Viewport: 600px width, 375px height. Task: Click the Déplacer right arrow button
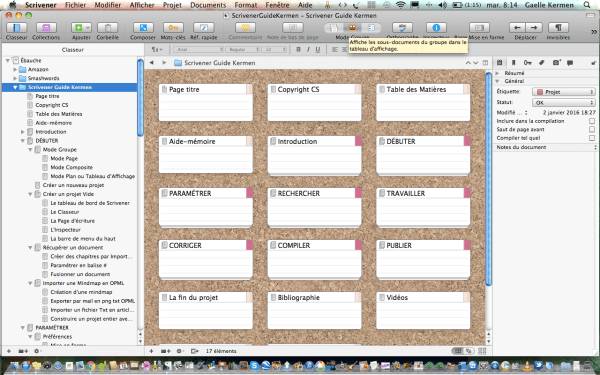pos(534,28)
